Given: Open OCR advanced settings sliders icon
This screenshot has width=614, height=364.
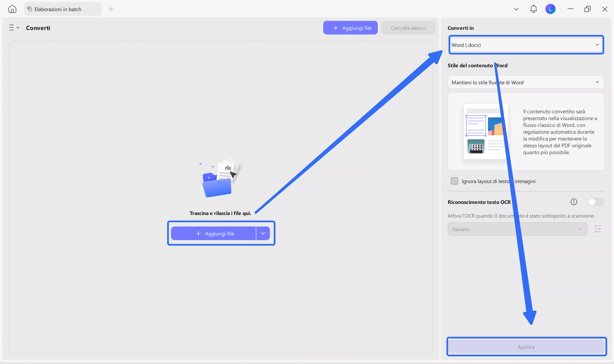Looking at the screenshot, I should click(597, 229).
